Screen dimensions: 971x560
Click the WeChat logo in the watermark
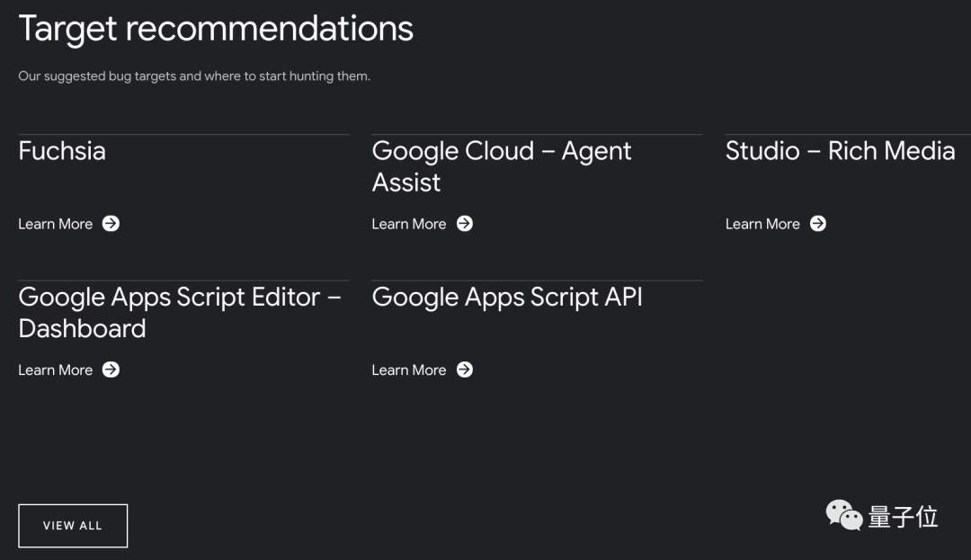click(844, 515)
